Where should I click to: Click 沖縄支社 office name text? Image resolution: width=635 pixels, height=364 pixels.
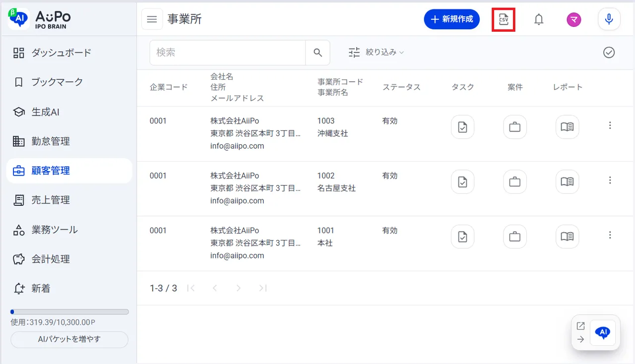(333, 133)
